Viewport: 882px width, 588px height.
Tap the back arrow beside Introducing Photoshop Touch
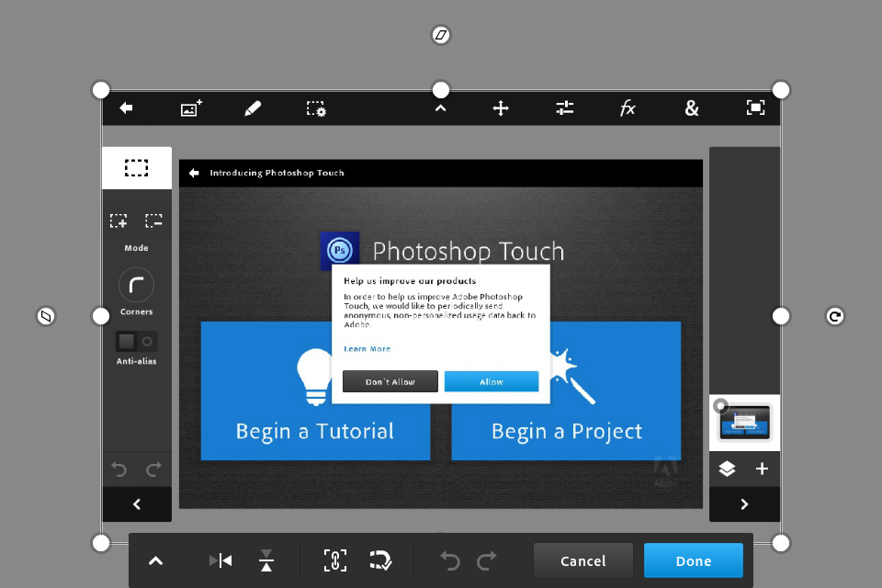click(x=194, y=173)
